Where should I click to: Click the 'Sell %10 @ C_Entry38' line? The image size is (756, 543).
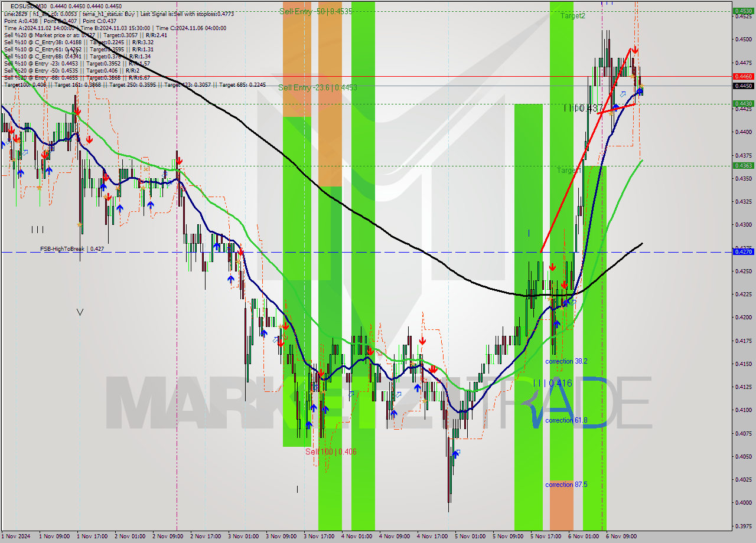tap(79, 42)
